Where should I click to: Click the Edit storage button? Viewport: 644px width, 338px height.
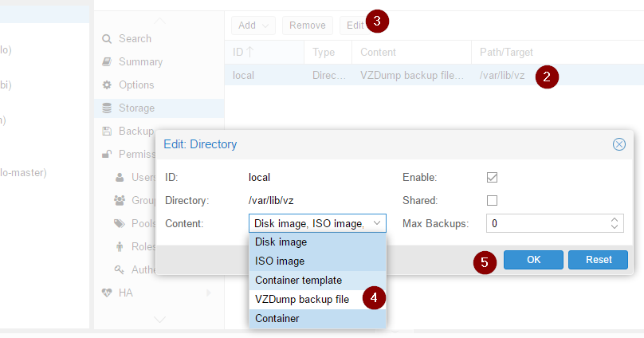click(x=355, y=26)
